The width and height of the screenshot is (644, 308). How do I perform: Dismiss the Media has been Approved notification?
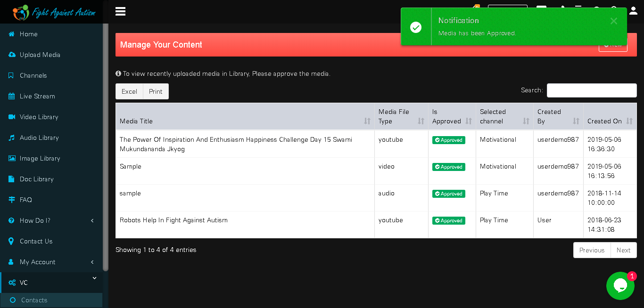pos(613,21)
